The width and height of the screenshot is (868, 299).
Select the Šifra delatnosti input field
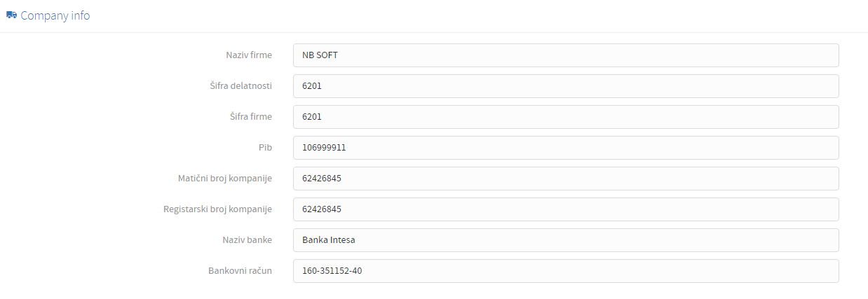(566, 86)
